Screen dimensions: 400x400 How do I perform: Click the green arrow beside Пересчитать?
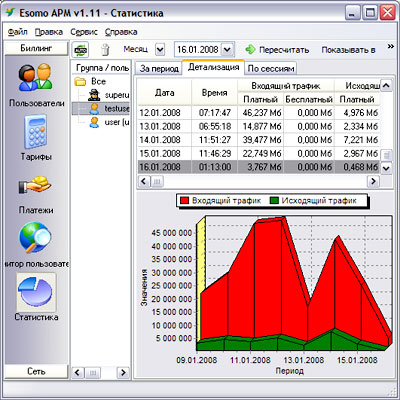pyautogui.click(x=250, y=50)
